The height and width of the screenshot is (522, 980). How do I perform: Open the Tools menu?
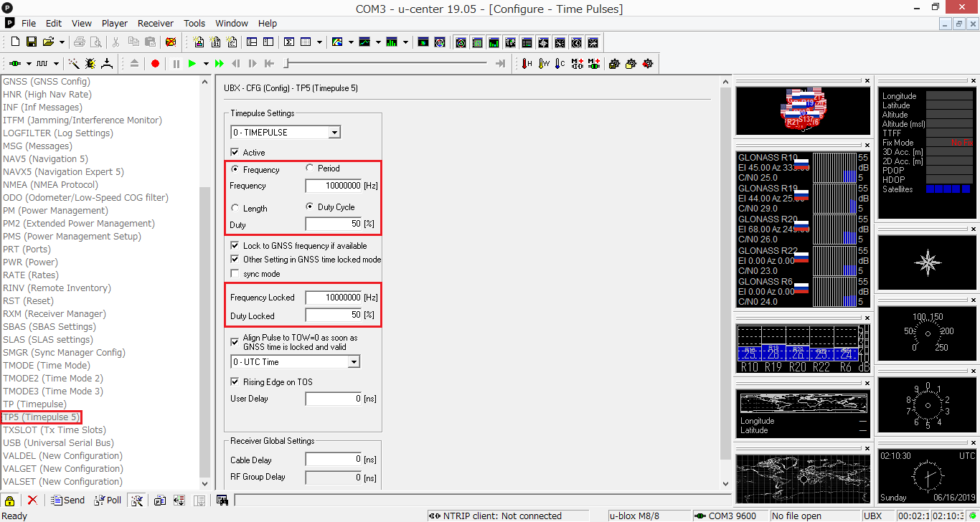pos(194,23)
